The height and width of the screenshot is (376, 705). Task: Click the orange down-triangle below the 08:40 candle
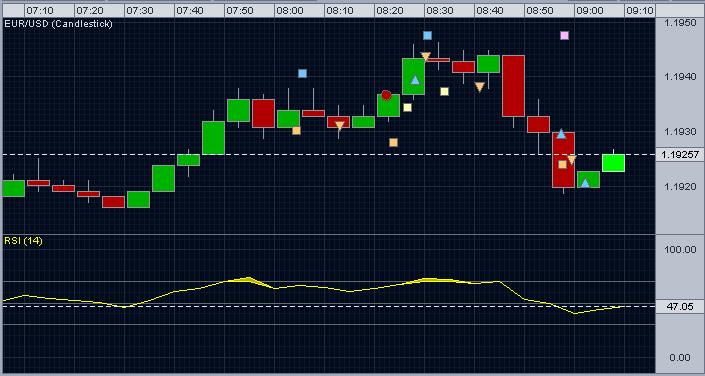click(x=480, y=87)
